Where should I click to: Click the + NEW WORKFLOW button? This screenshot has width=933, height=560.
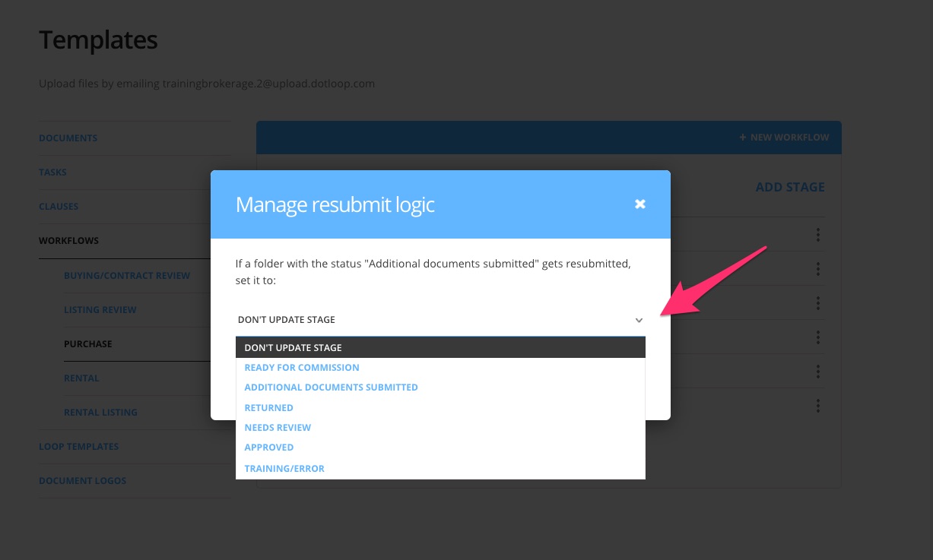[x=783, y=137]
